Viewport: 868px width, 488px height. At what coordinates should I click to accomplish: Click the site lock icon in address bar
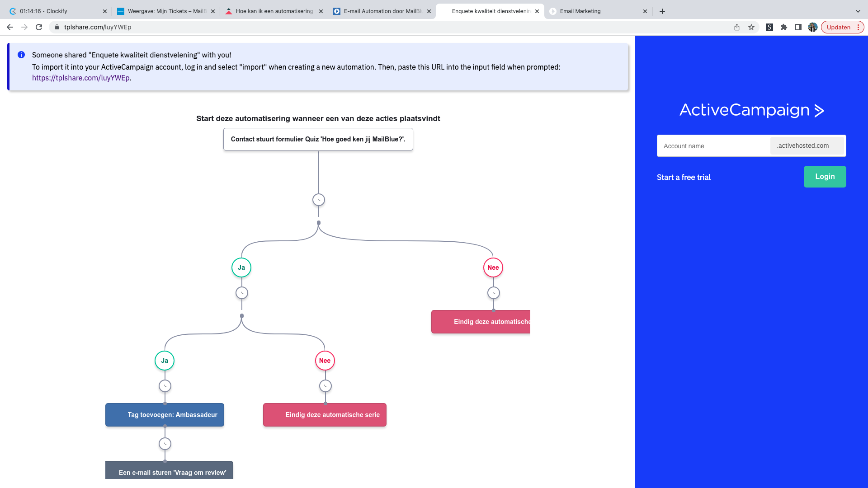tap(57, 27)
